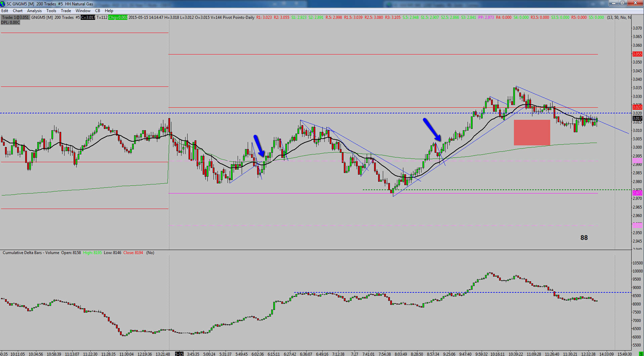Click the 'S.5: 2.948' pivot value
This screenshot has height=356, width=644.
point(411,17)
